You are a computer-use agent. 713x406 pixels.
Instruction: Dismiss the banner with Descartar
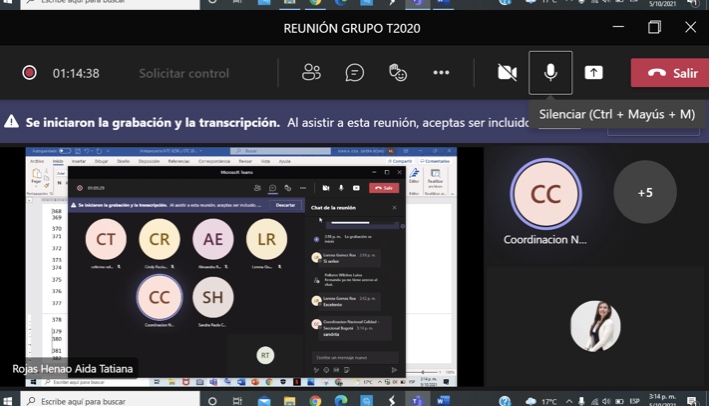pyautogui.click(x=285, y=205)
